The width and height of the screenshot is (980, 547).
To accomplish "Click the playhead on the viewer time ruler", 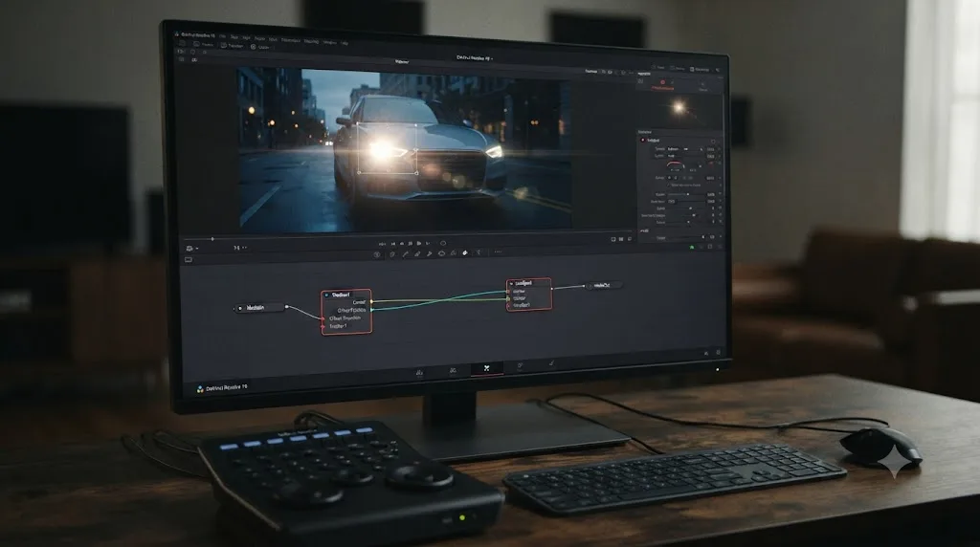I will pyautogui.click(x=212, y=238).
